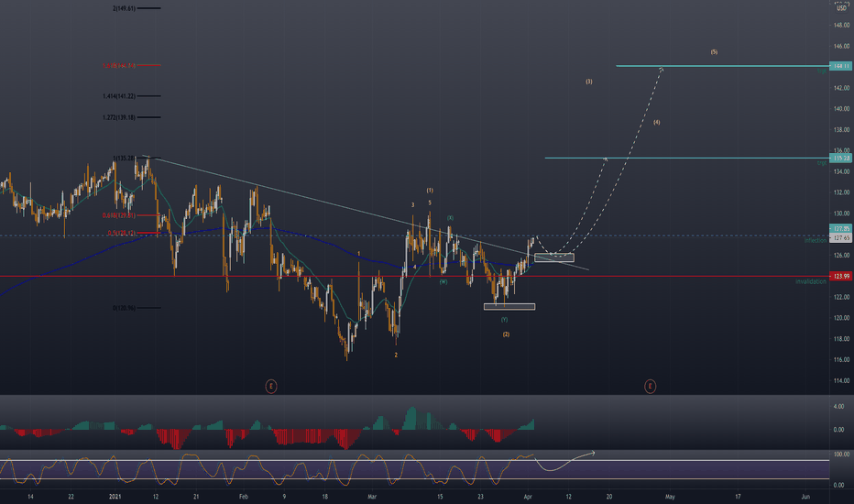Click the 127.85 current price label
The height and width of the screenshot is (504, 854).
[x=841, y=228]
